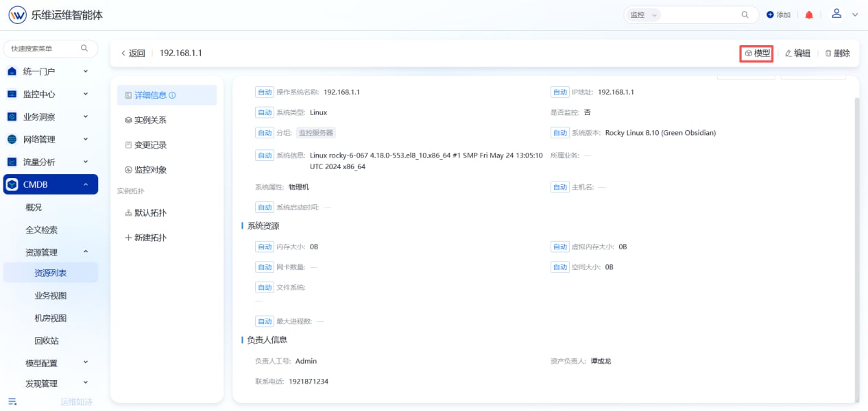Viewport: 868px width, 411px height.
Task: Expand the 发现管理 submenu chevron
Action: click(86, 383)
